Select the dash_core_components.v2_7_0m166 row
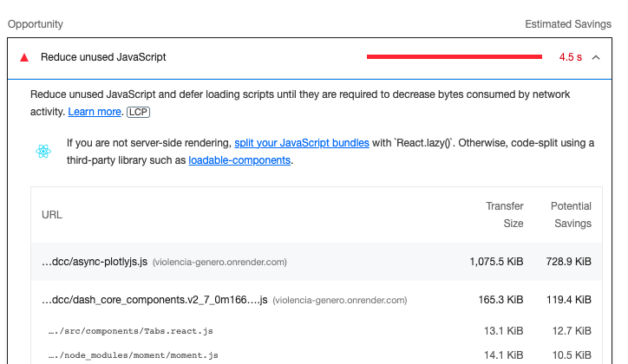This screenshot has height=364, width=628. click(317, 300)
